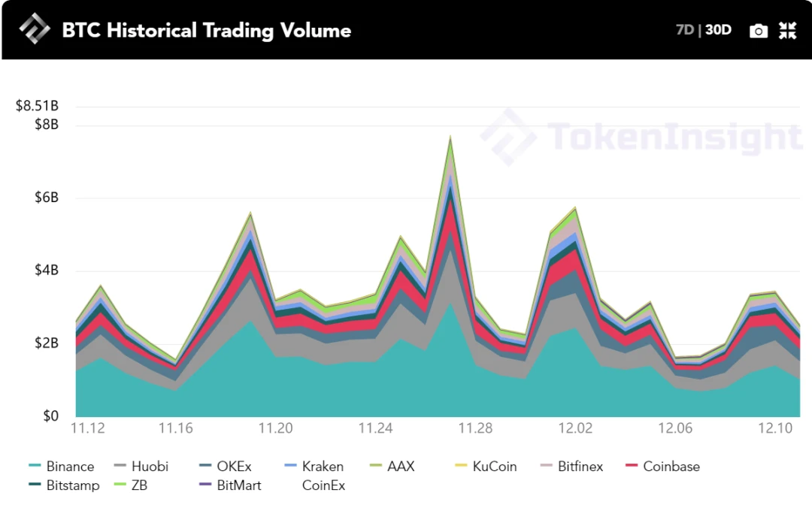Click the highest volume peak near 11.27

pyautogui.click(x=450, y=138)
